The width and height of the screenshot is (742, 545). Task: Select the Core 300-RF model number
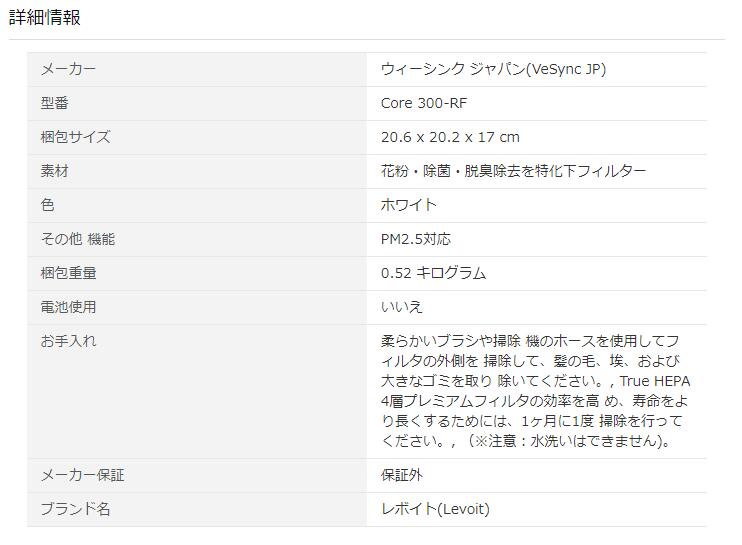click(423, 103)
